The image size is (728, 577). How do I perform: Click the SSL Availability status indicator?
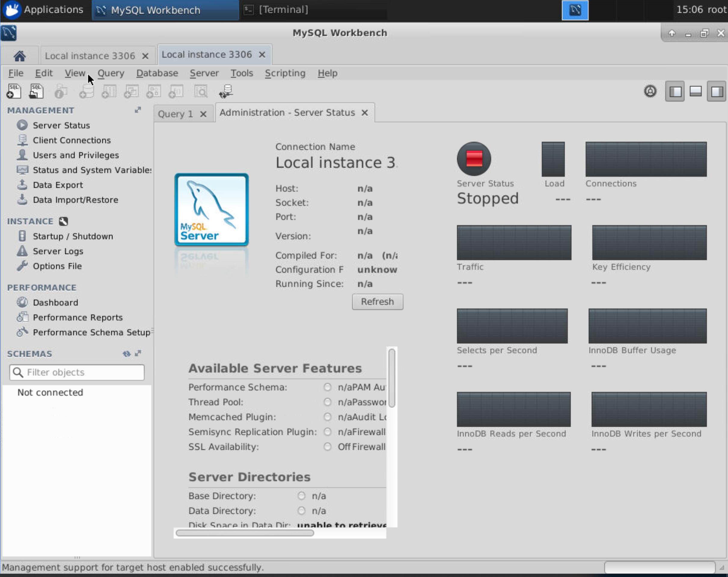tap(327, 447)
